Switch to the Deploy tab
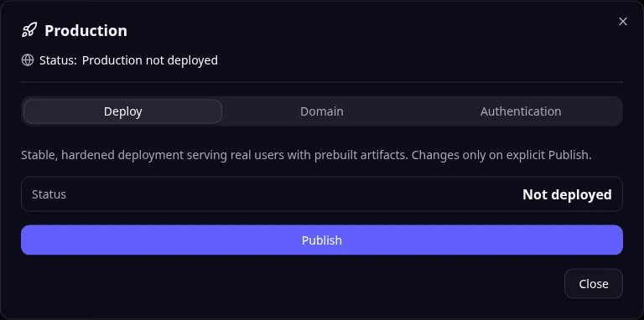The image size is (644, 320). tap(122, 111)
